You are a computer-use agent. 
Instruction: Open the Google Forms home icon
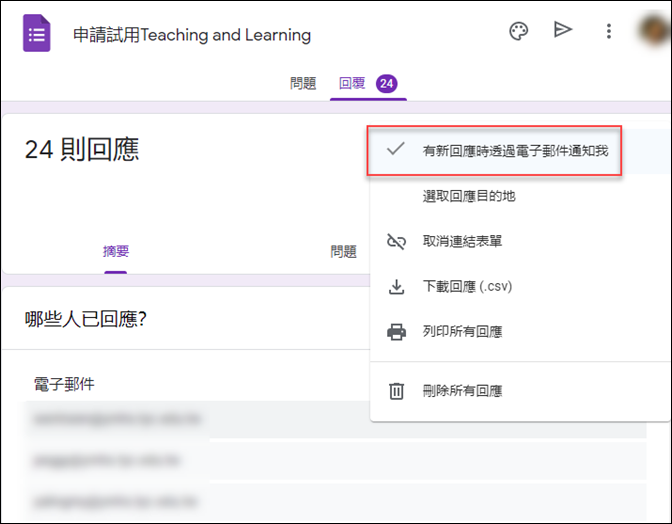[37, 33]
